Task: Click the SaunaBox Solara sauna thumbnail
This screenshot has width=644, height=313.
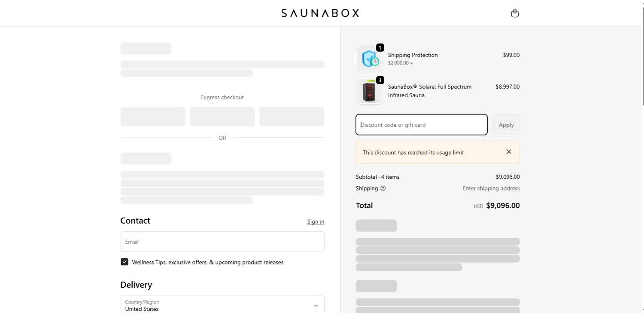Action: [x=369, y=91]
